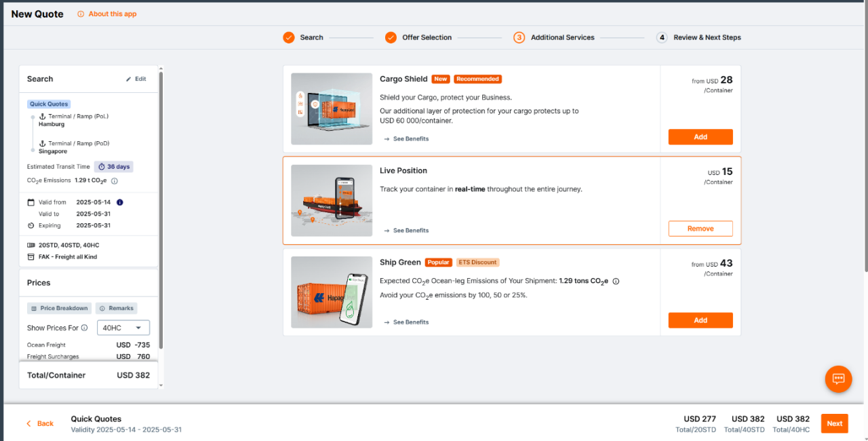Screen dimensions: 868x441
Task: Click the info icon after 1.29 tons CO2e
Action: click(x=616, y=281)
